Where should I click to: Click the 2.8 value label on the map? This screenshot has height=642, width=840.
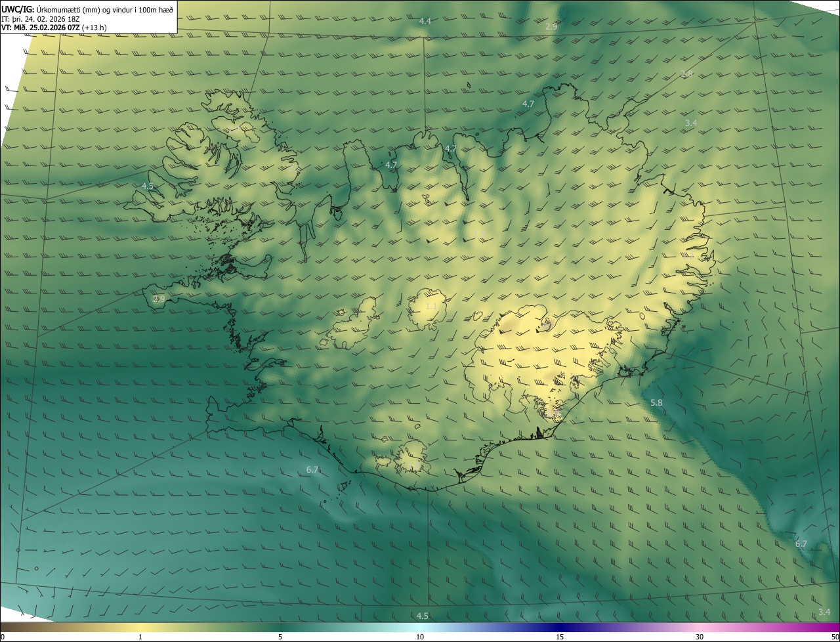(687, 74)
